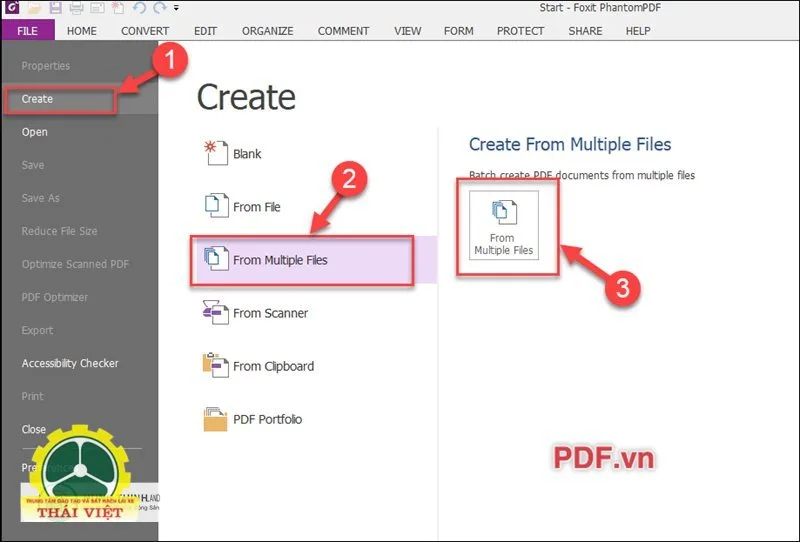
Task: Switch to the HOME ribbon tab
Action: coord(82,31)
